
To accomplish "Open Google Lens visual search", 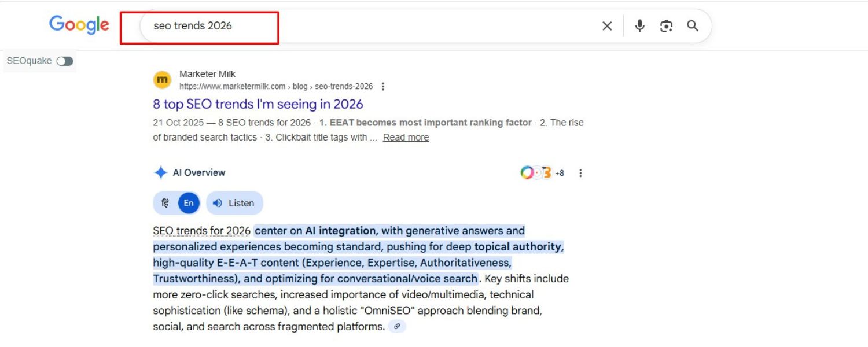I will 666,26.
